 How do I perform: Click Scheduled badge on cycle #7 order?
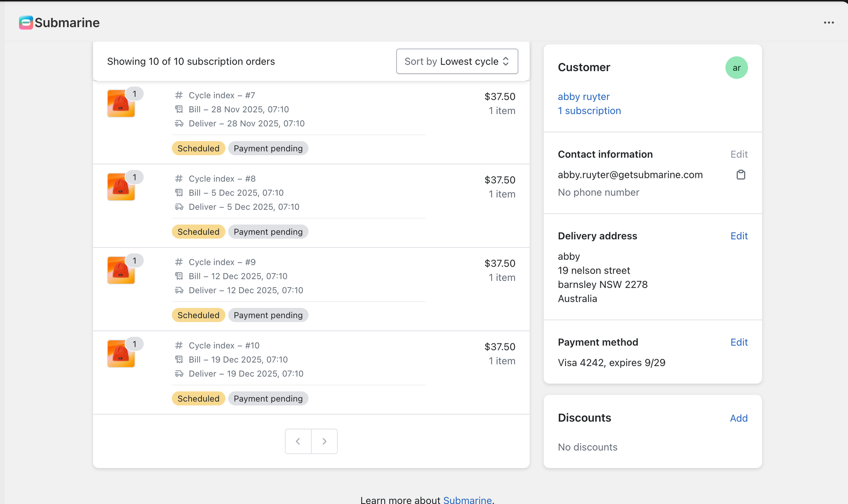(x=198, y=148)
